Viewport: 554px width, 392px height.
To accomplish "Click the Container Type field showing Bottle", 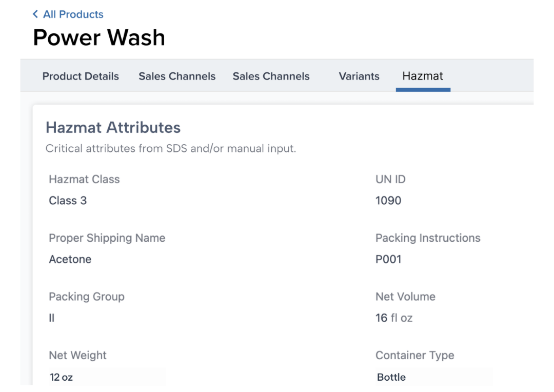I will 433,377.
